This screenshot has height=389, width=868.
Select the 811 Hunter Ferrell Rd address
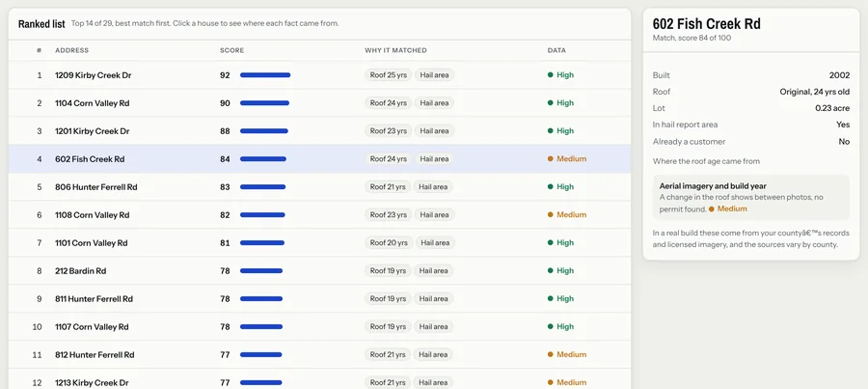(x=94, y=298)
